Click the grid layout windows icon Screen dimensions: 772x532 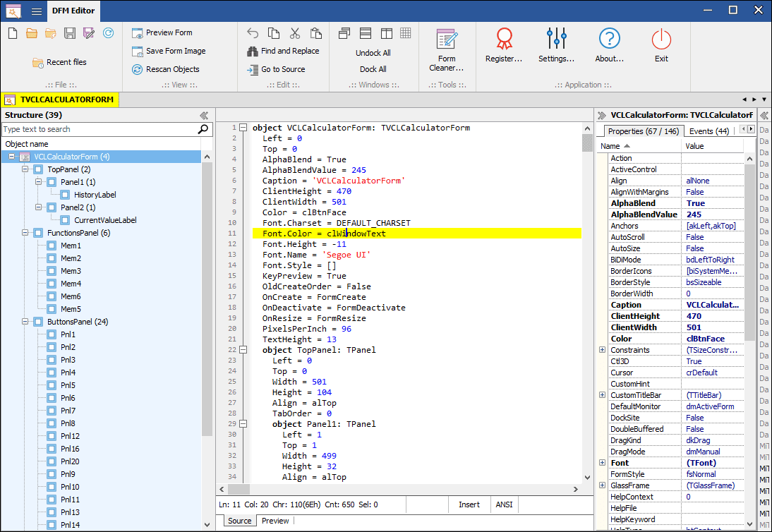(406, 33)
